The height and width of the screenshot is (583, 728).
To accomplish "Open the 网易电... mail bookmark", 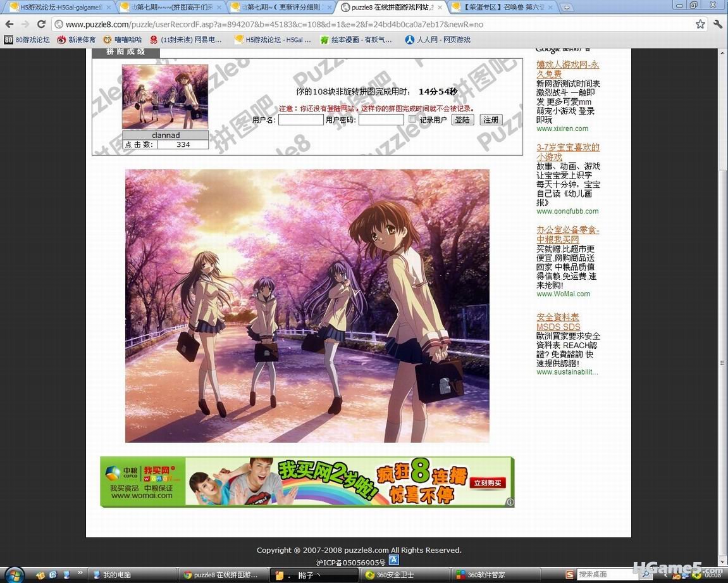I will pos(186,40).
